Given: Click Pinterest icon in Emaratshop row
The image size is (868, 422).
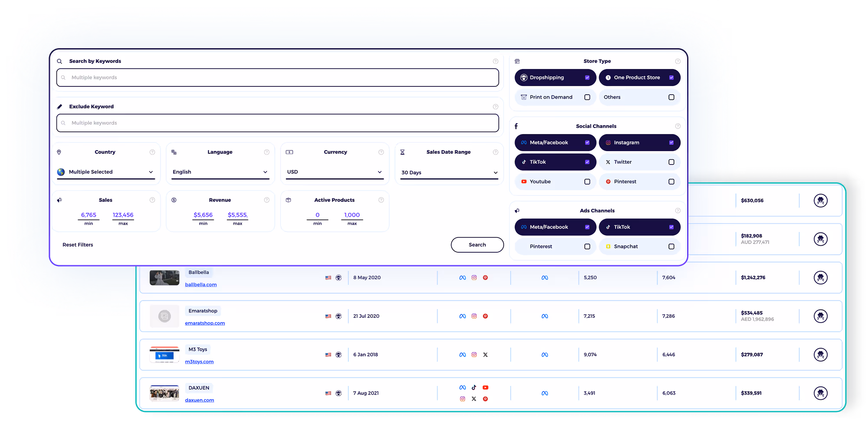Looking at the screenshot, I should [x=485, y=316].
